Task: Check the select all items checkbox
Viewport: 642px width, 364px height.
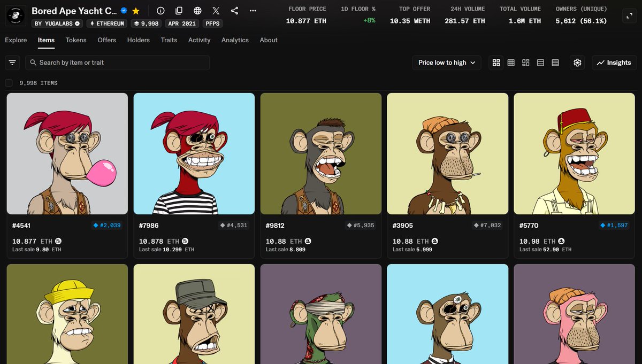Action: [x=9, y=83]
